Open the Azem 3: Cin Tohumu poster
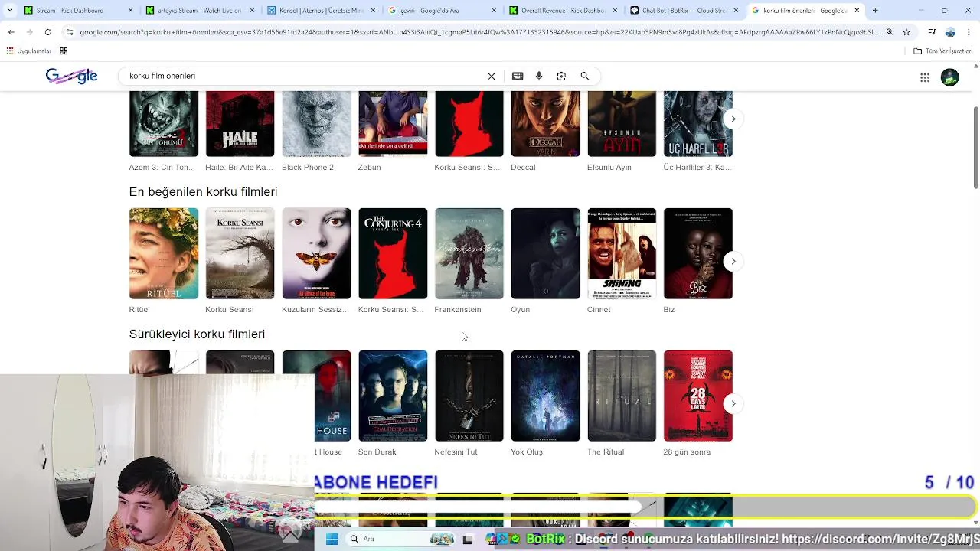The width and height of the screenshot is (980, 551). (x=163, y=124)
